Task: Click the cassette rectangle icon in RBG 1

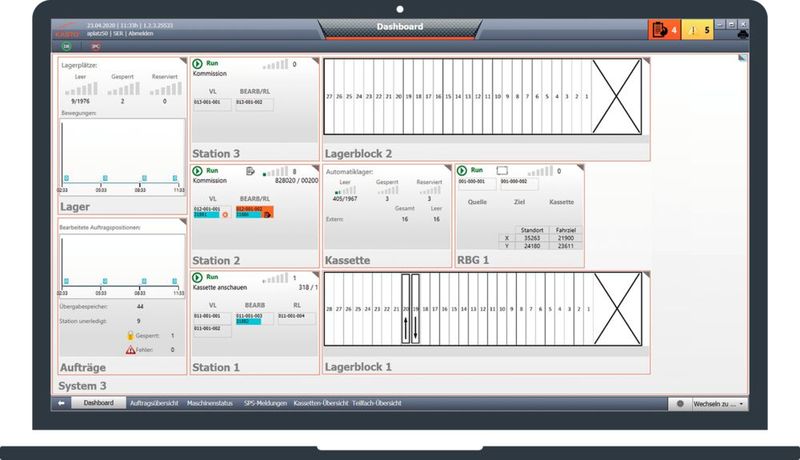Action: [502, 170]
